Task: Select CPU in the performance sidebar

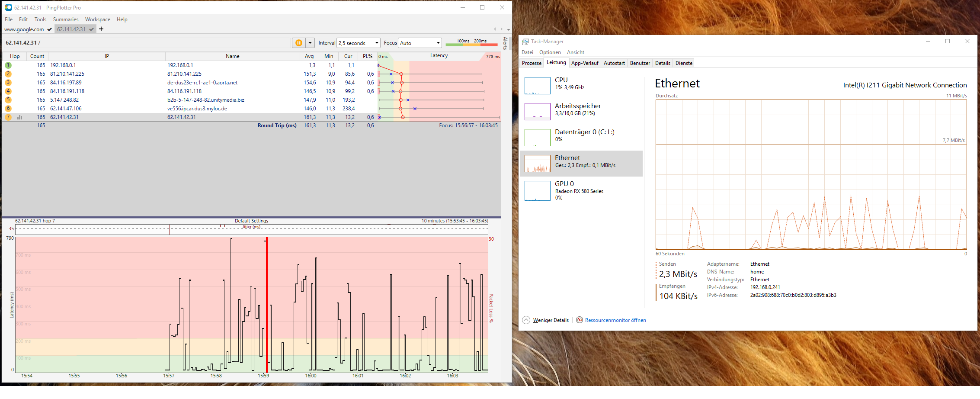Action: (x=581, y=85)
